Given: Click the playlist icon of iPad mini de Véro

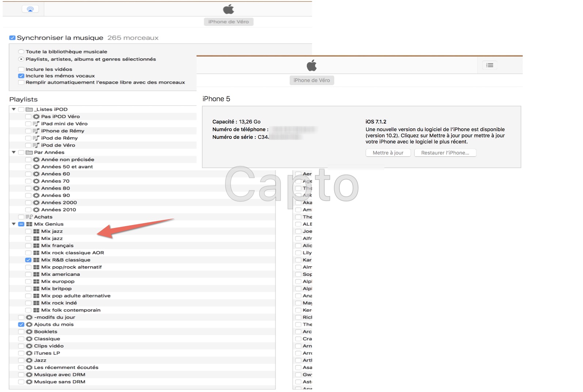Looking at the screenshot, I should click(36, 123).
